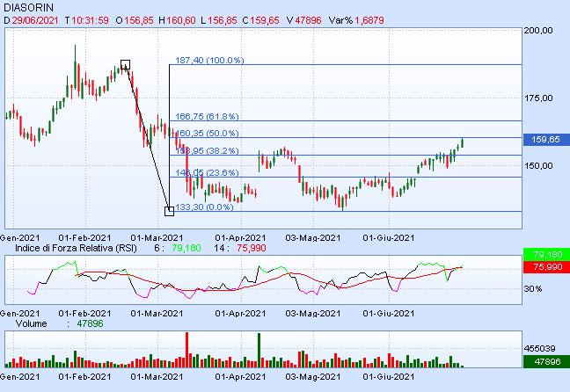Click the 30% RSI level label
Image resolution: width=570 pixels, height=392 pixels.
(533, 289)
